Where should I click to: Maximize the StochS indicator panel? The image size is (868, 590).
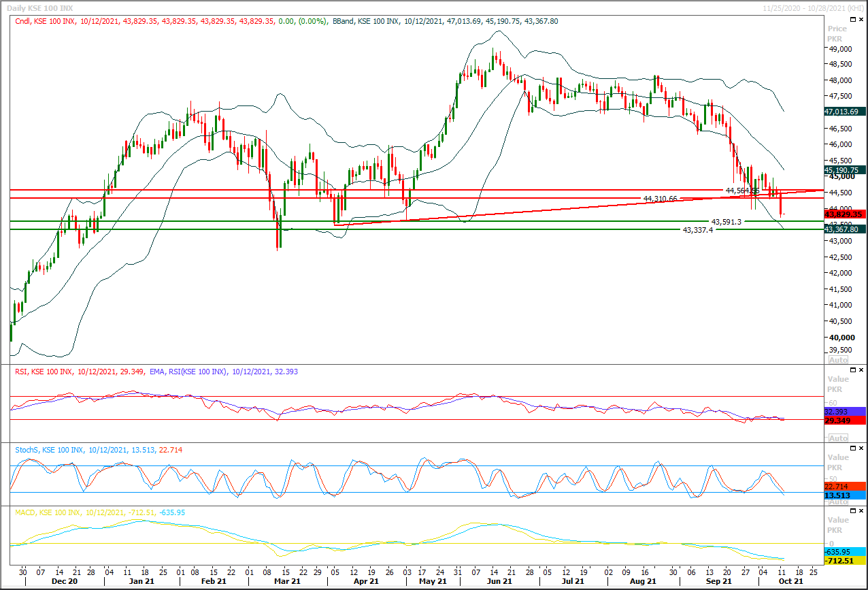pyautogui.click(x=854, y=449)
